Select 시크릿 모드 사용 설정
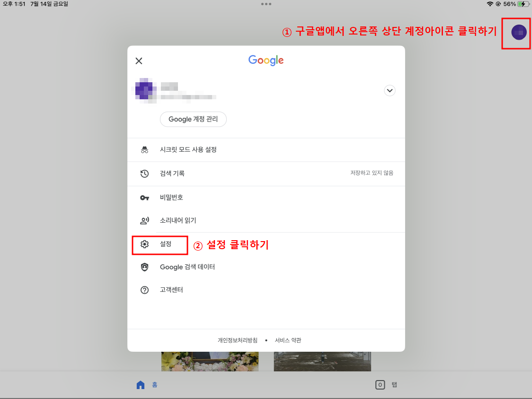 pyautogui.click(x=188, y=149)
